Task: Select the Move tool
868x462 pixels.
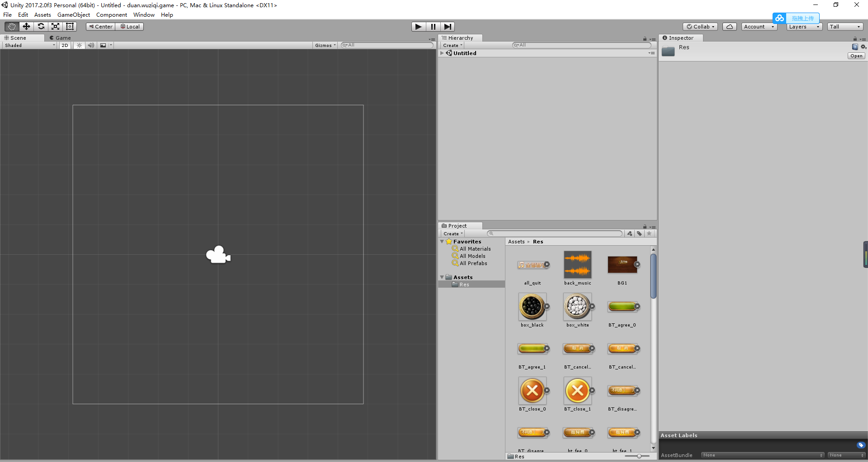Action: (x=26, y=26)
